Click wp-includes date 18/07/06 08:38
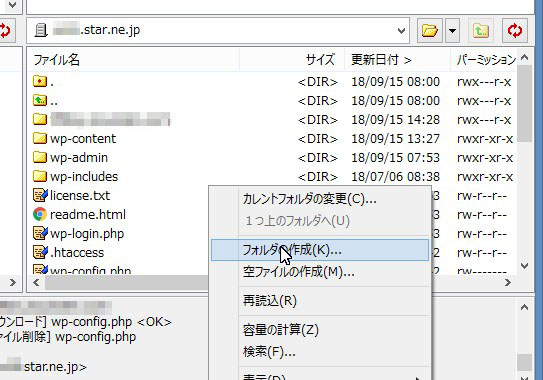The width and height of the screenshot is (543, 380). pos(395,177)
